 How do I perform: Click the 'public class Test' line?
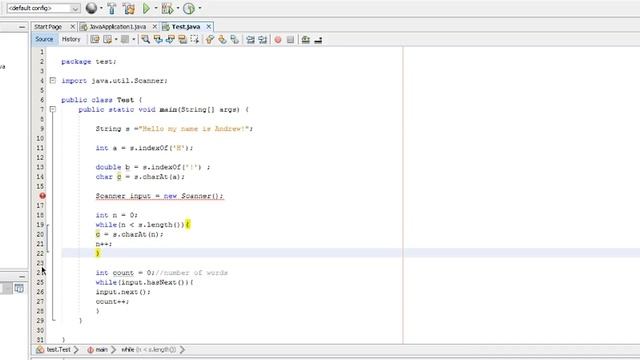coord(102,100)
